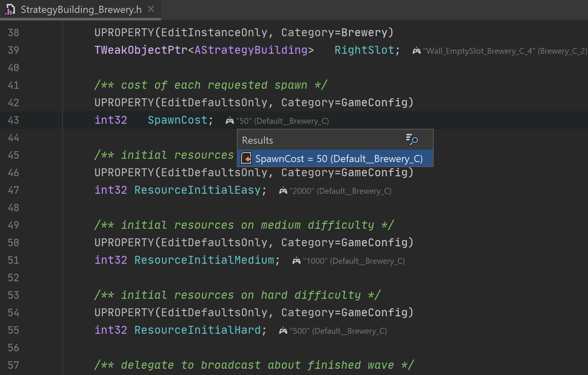Click line number 39 in gutter
This screenshot has width=588, height=375.
point(13,50)
